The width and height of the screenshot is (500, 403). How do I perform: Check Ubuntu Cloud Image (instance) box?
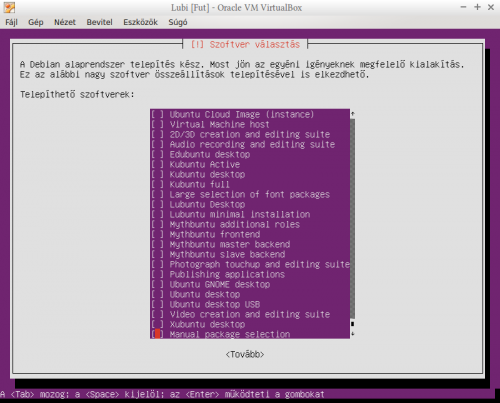157,114
